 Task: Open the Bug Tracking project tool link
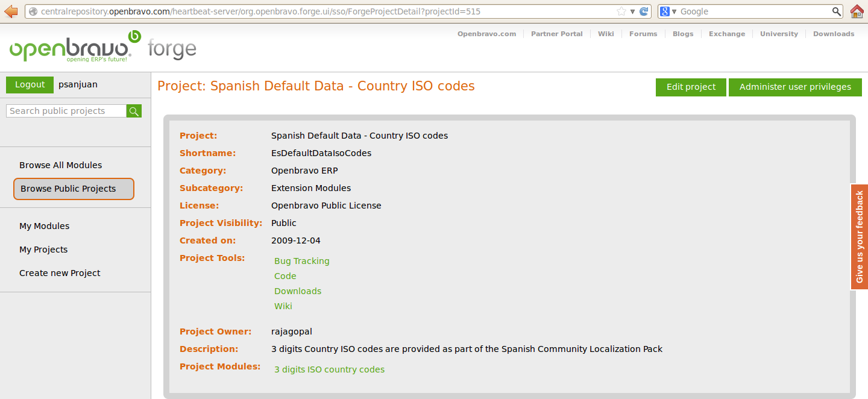pyautogui.click(x=301, y=261)
